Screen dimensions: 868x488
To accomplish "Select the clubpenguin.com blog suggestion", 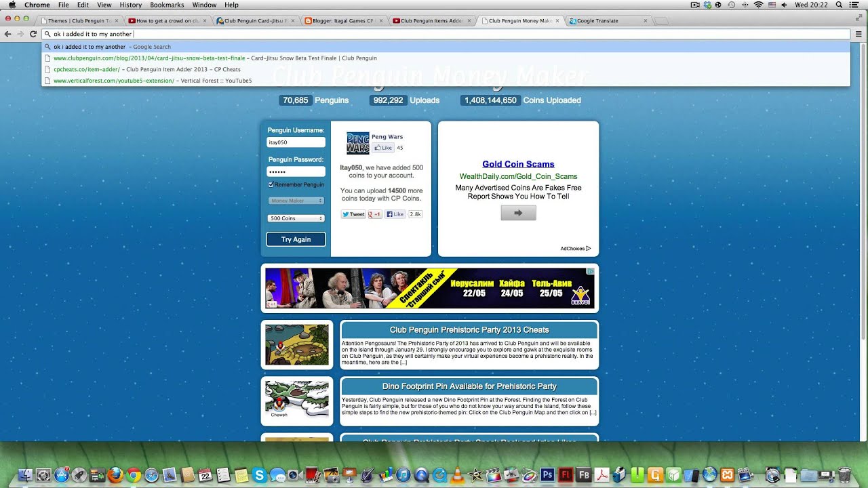I will coord(446,58).
